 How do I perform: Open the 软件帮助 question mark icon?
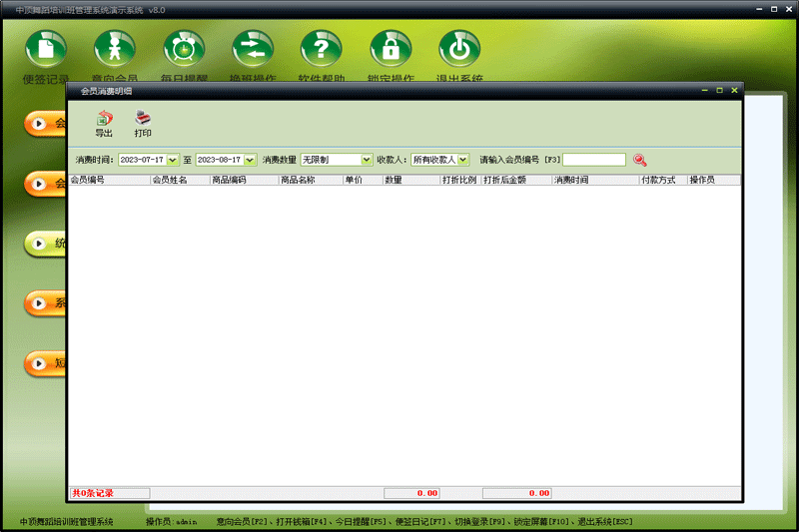[x=321, y=49]
